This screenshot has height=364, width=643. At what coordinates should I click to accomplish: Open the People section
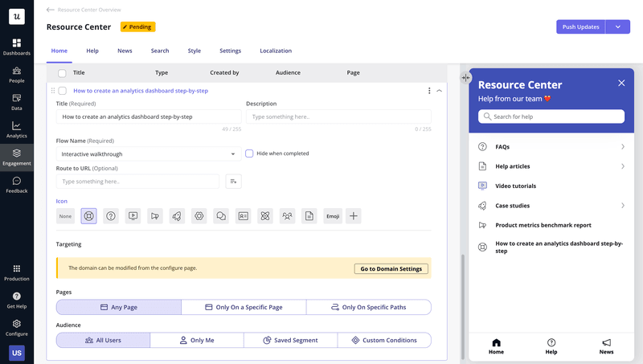16,75
